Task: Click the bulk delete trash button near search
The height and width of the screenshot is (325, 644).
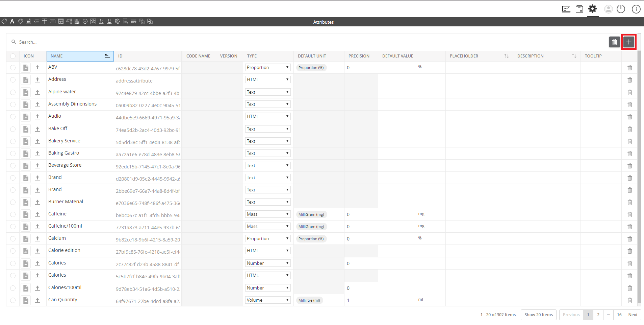Action: (615, 42)
